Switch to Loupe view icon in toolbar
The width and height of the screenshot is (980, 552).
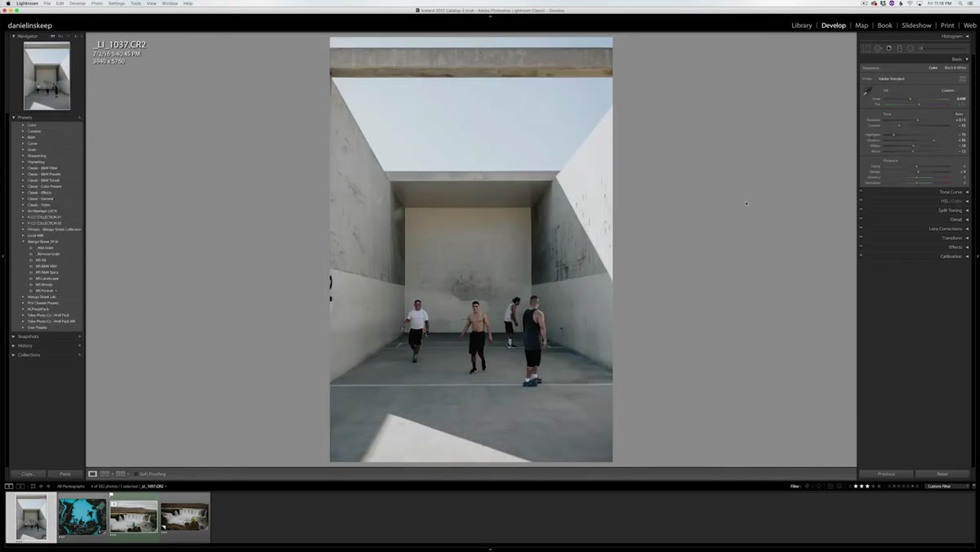pos(92,474)
